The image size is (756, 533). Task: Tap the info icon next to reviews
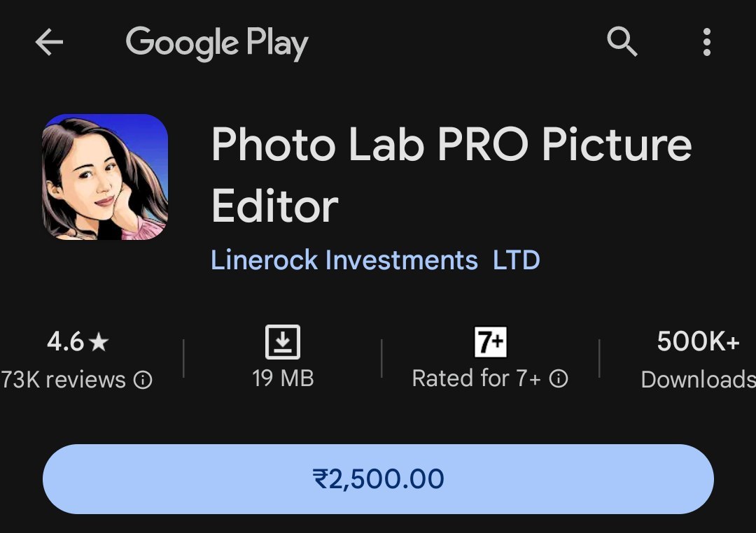[143, 381]
